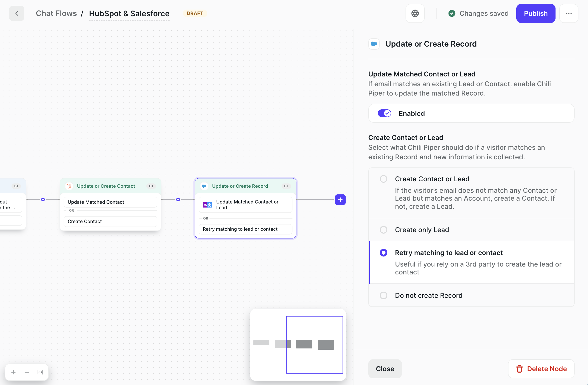Screen dimensions: 588x385
Task: Click Create Contact row in node C1
Action: [110, 221]
